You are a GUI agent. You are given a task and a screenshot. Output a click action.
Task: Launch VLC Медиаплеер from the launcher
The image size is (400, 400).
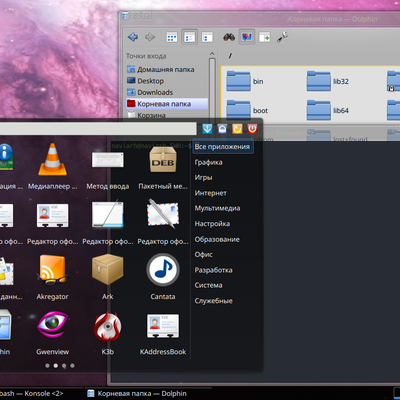[x=52, y=166]
